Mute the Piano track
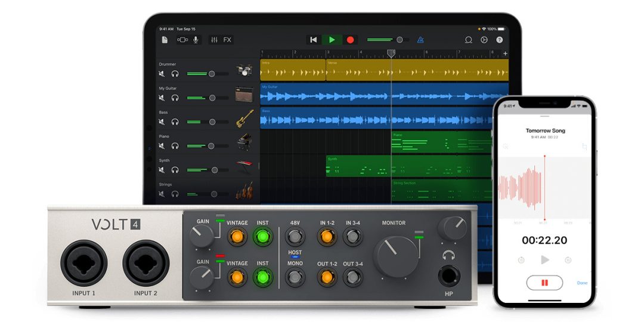 [x=162, y=146]
